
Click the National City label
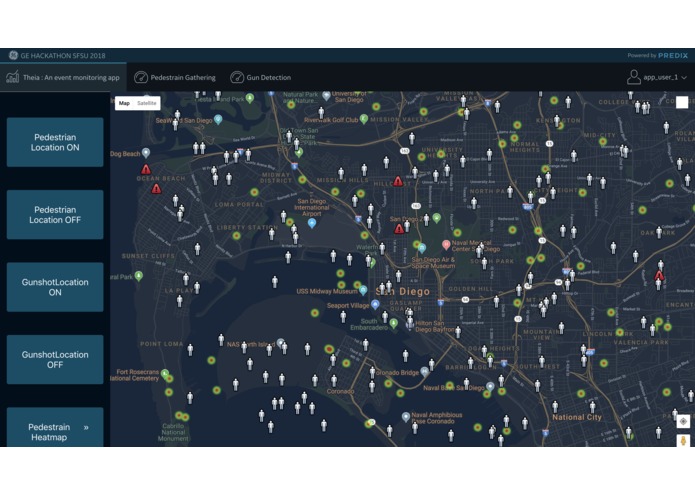[x=577, y=417]
